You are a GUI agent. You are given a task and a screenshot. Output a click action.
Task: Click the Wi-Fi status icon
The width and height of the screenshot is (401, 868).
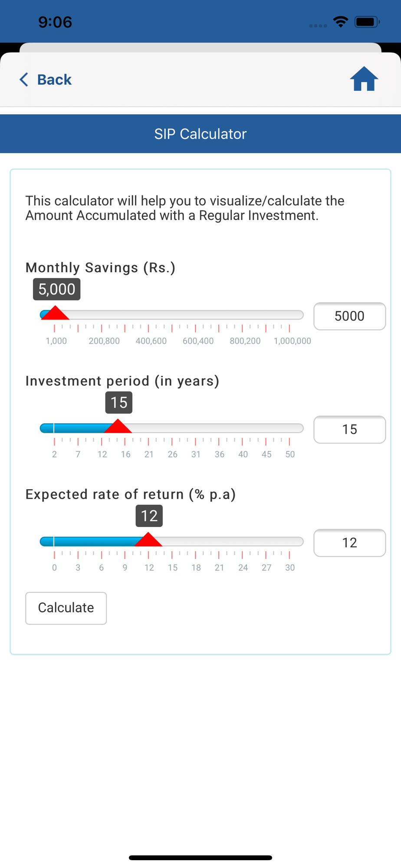point(341,22)
